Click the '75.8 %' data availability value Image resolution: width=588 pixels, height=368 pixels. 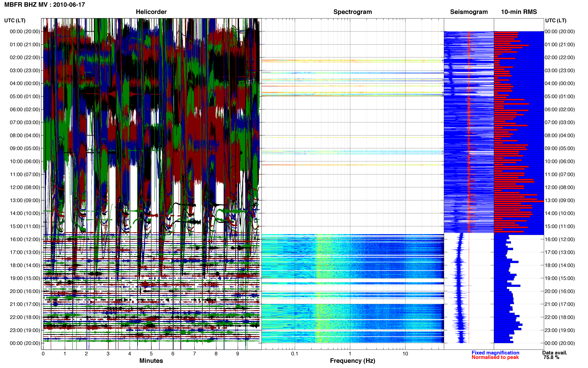pos(551,357)
